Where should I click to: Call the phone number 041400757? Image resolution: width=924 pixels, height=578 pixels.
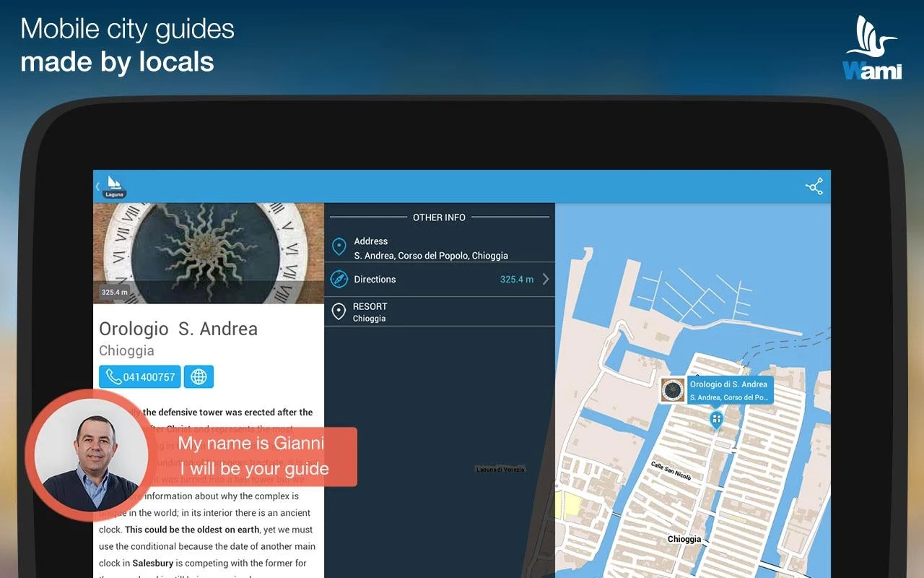pyautogui.click(x=140, y=376)
